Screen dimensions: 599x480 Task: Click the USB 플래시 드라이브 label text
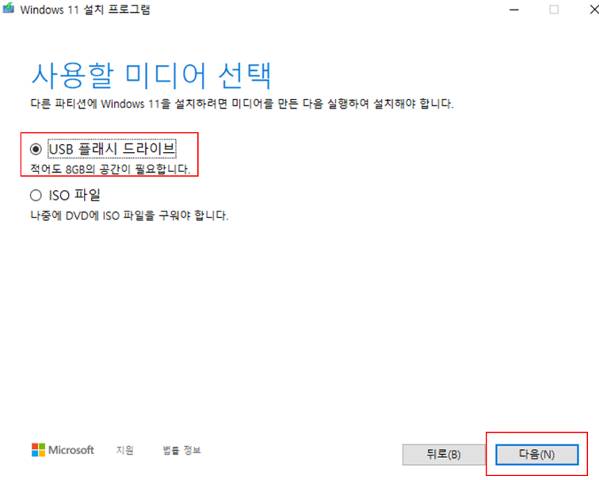click(x=112, y=149)
